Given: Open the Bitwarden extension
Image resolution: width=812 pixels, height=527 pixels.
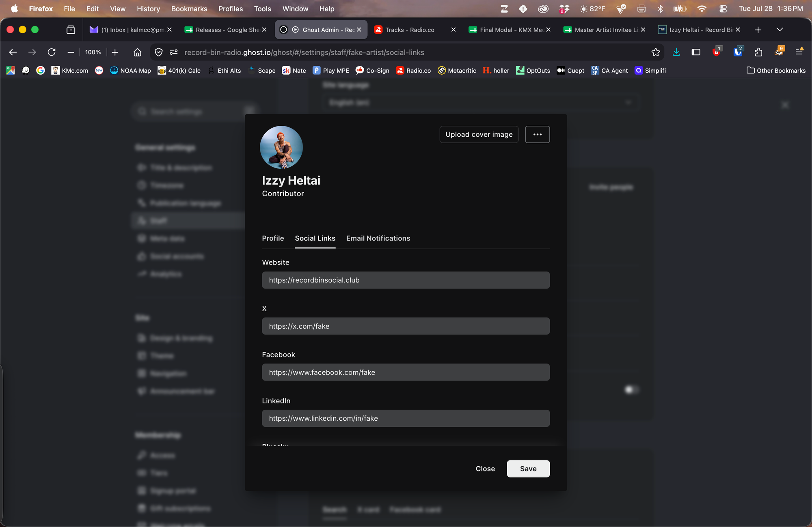Looking at the screenshot, I should 738,52.
